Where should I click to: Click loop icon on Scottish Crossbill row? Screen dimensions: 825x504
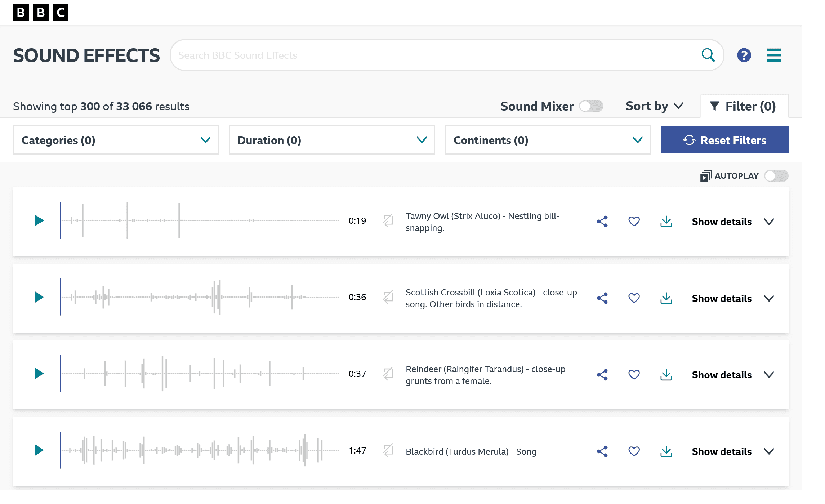pos(388,297)
